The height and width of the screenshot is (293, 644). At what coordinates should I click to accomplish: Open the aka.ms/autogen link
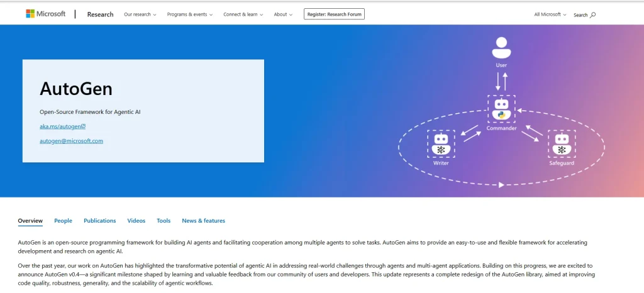(x=62, y=127)
